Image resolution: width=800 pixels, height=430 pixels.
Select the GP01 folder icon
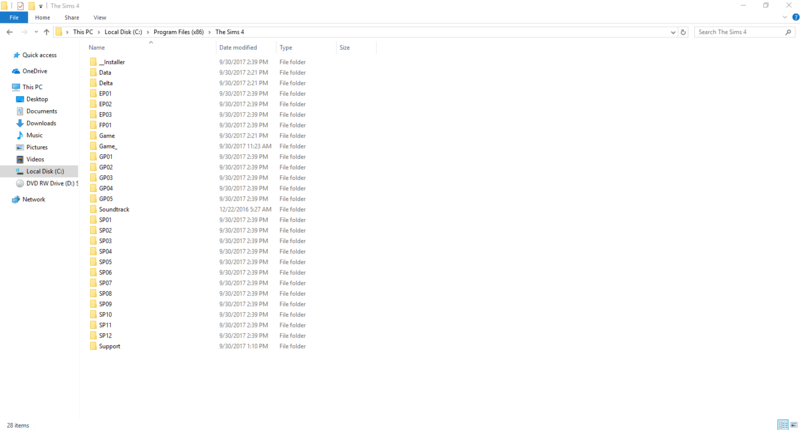93,157
